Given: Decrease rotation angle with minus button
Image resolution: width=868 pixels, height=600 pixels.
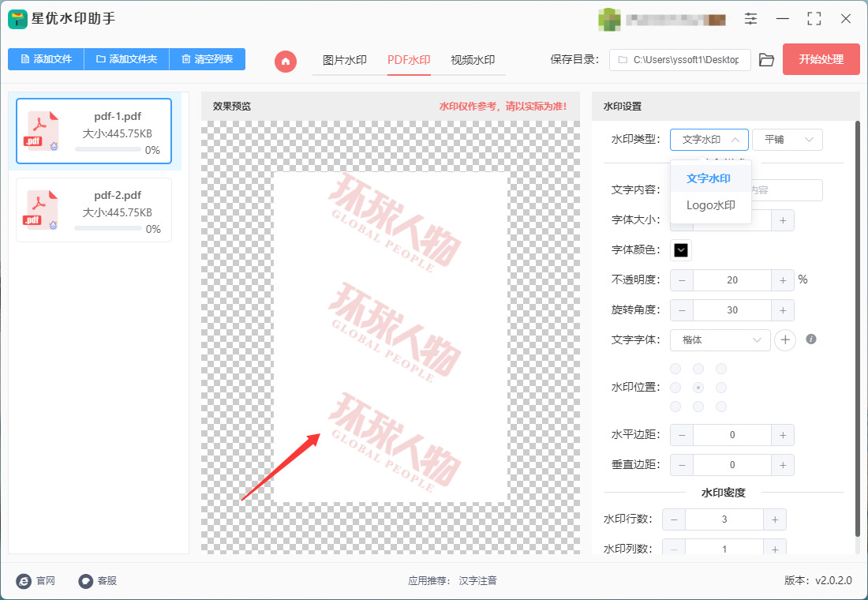Looking at the screenshot, I should [682, 310].
